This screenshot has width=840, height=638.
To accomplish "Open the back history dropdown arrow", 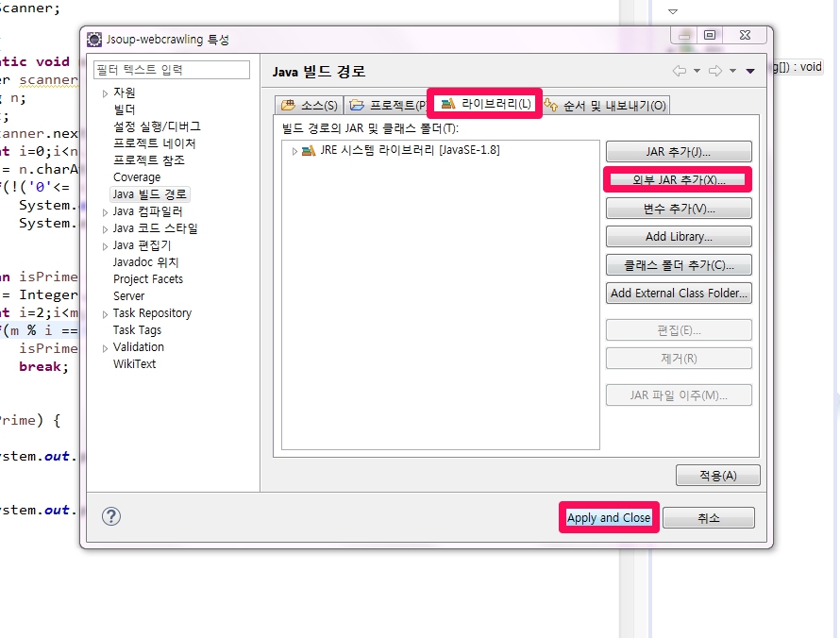I will [697, 71].
